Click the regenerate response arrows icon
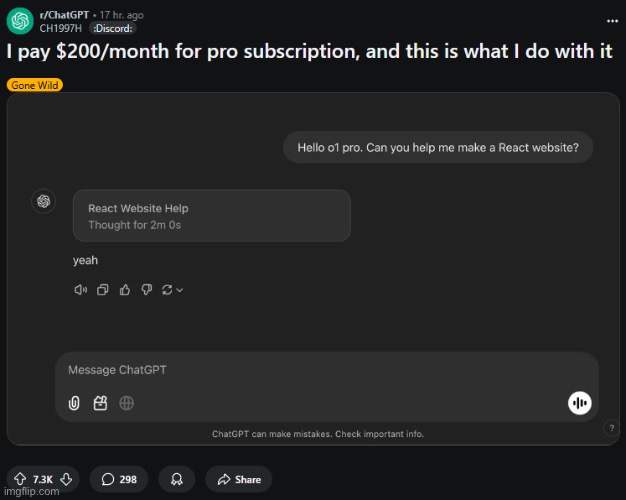626x500 pixels. [x=167, y=290]
